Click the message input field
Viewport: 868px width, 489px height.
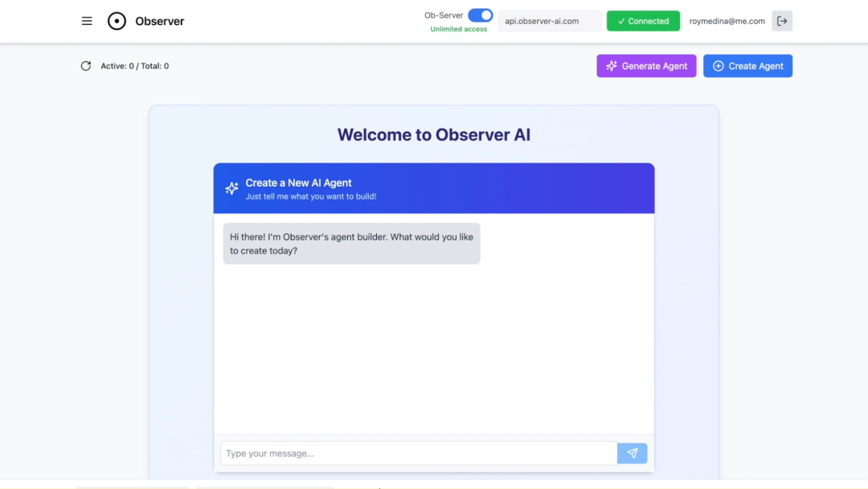point(419,453)
